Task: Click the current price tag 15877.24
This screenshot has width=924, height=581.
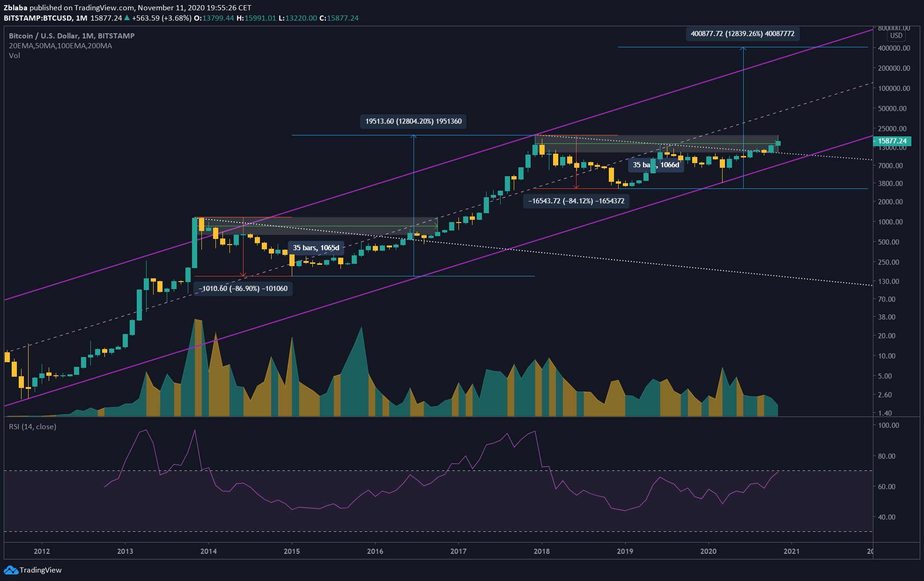Action: 892,141
